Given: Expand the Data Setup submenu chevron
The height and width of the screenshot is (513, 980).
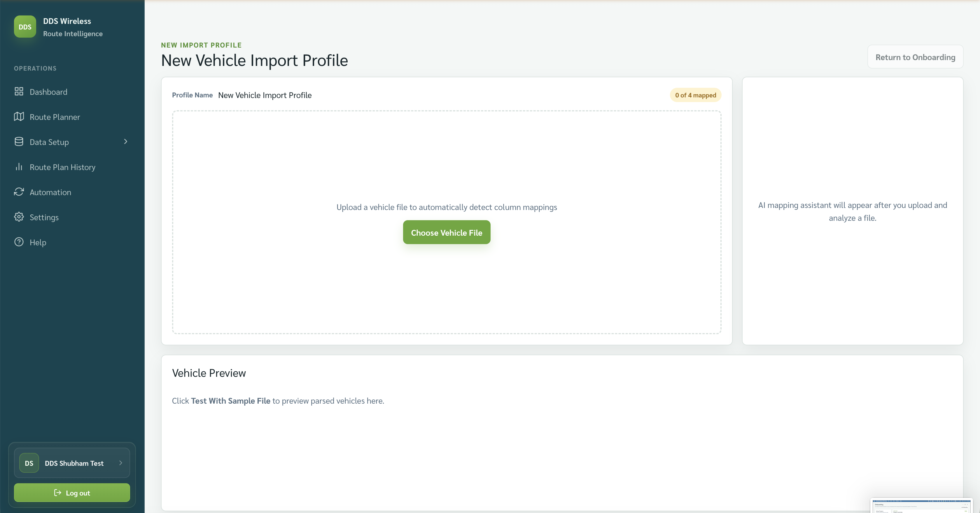Looking at the screenshot, I should (x=125, y=141).
